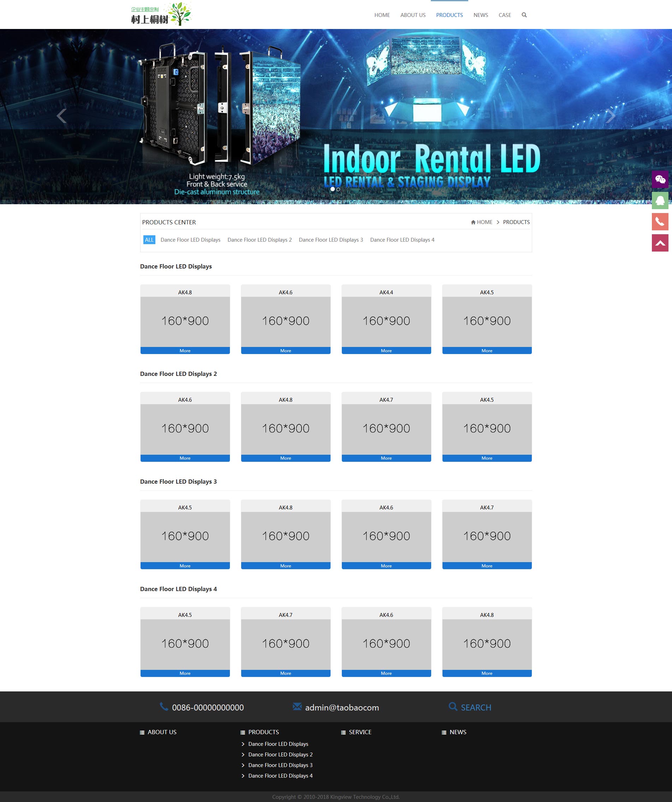Click More under AK4.7 in Displays 2 section

pos(386,458)
